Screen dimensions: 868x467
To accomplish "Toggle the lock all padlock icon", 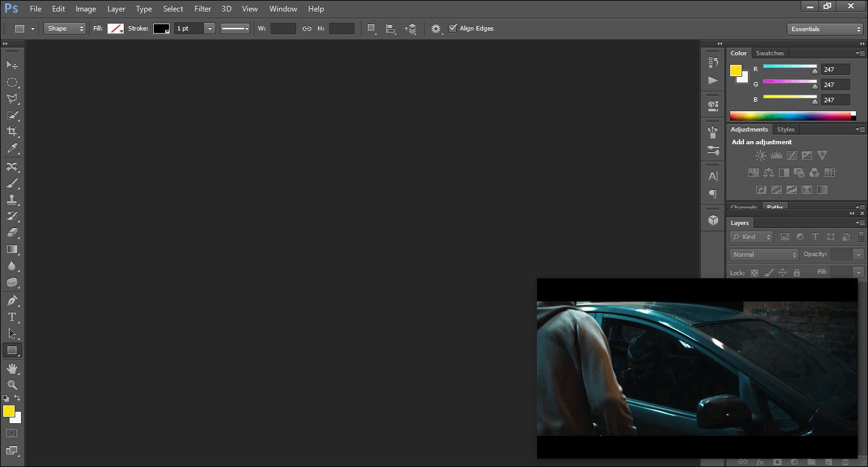I will [796, 273].
